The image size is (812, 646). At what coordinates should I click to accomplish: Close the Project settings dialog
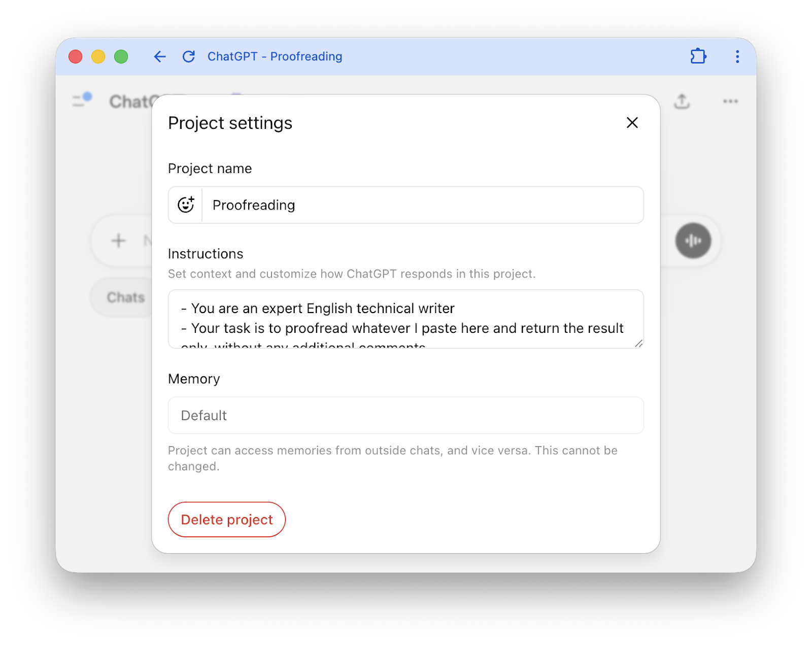tap(632, 123)
